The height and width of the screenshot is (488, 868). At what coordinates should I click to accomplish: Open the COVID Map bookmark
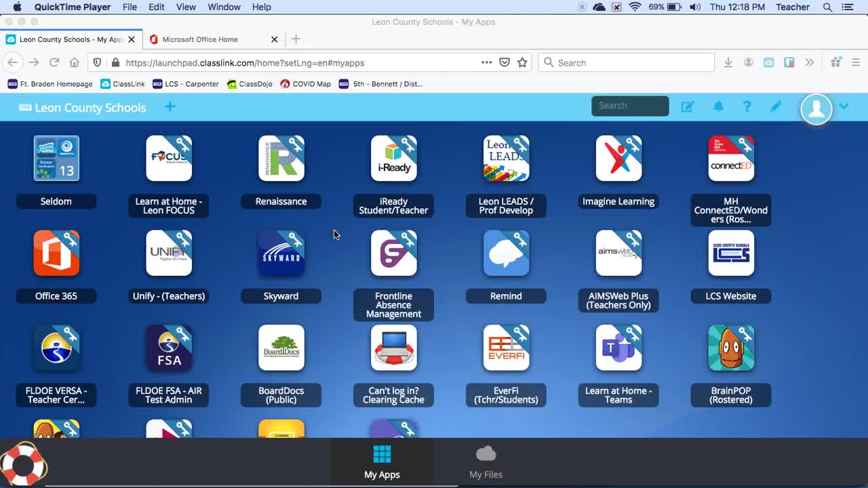point(305,84)
